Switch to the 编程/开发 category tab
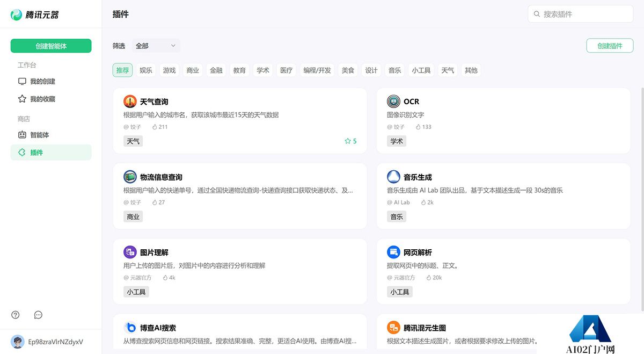The width and height of the screenshot is (644, 354). coord(317,70)
